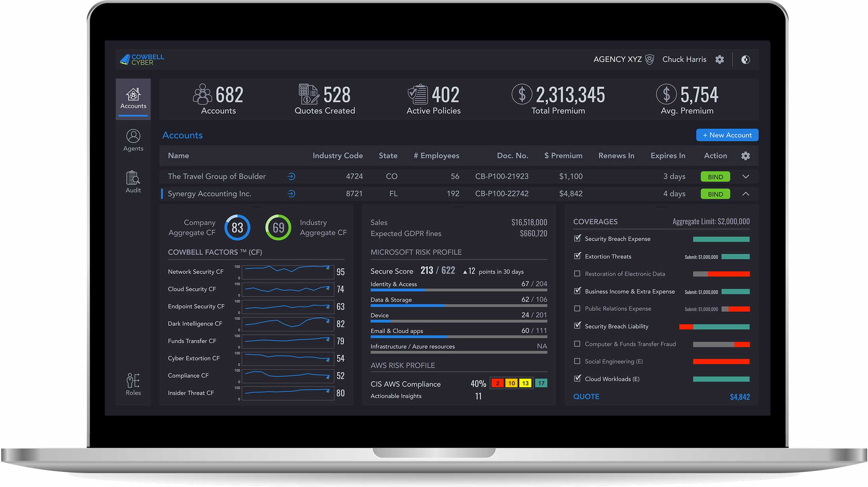Click the New Account button
Screen dimensions: 868x487
pyautogui.click(x=727, y=135)
